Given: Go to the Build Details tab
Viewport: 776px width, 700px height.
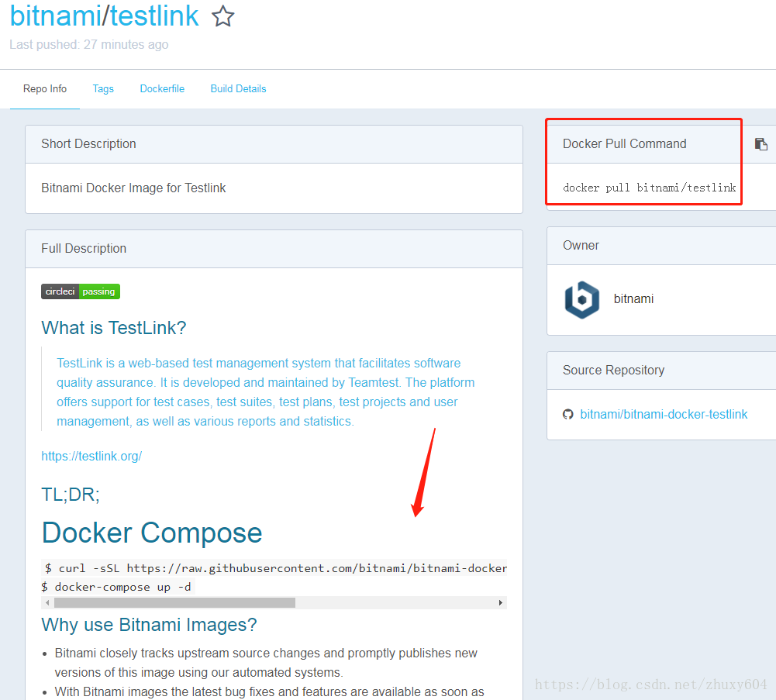Looking at the screenshot, I should click(x=238, y=89).
